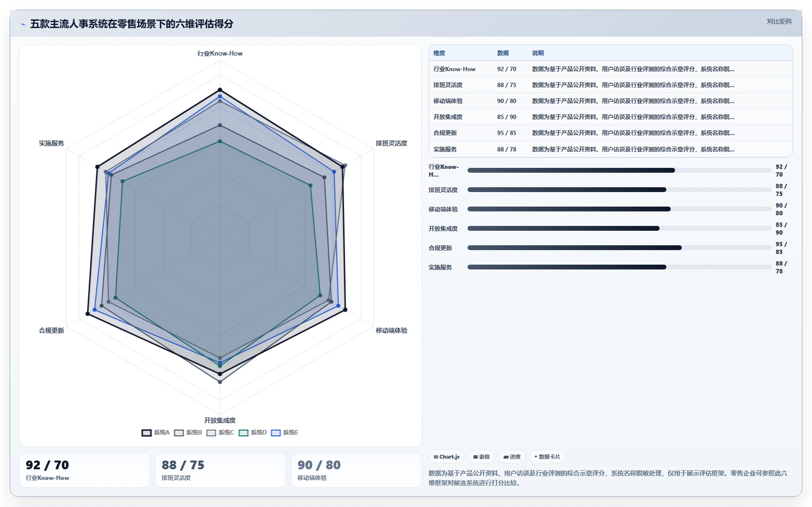The height and width of the screenshot is (507, 812).
Task: Select the 表格 tag chip
Action: (x=481, y=457)
